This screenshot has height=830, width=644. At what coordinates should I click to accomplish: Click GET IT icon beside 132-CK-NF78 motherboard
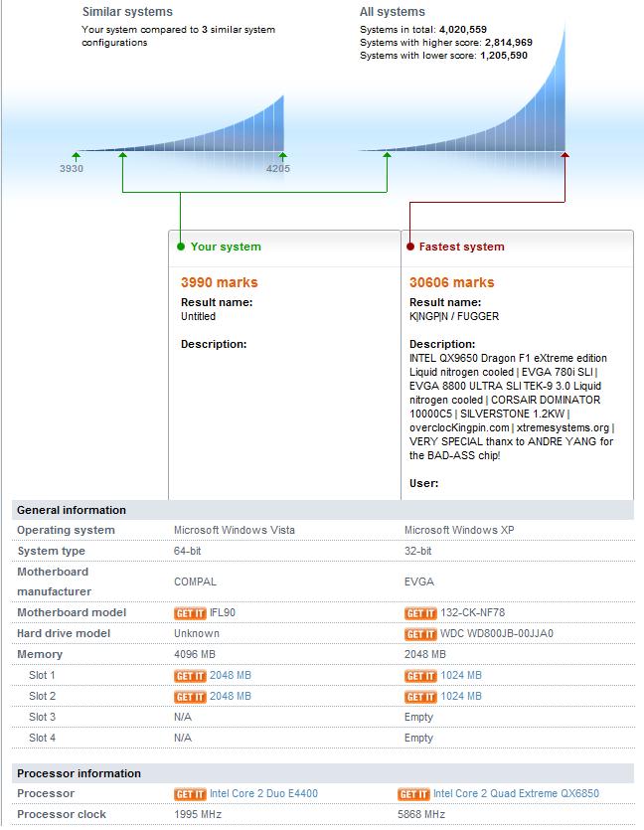pos(420,613)
